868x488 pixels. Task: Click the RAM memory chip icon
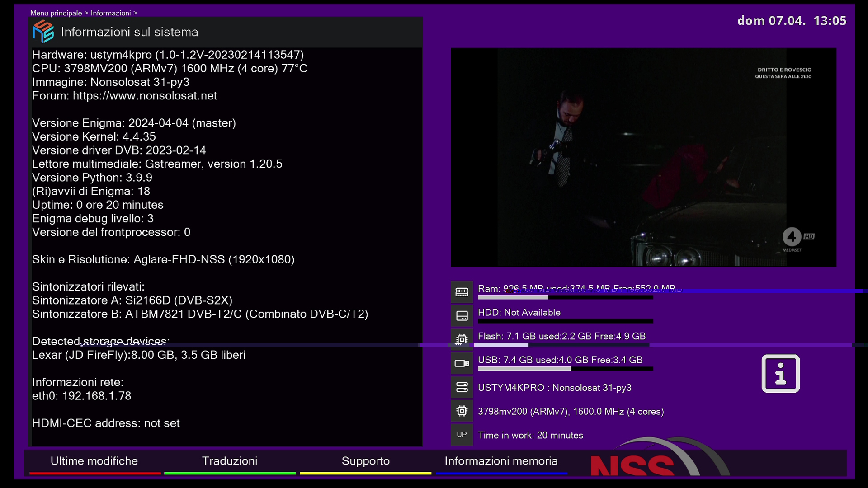click(462, 292)
